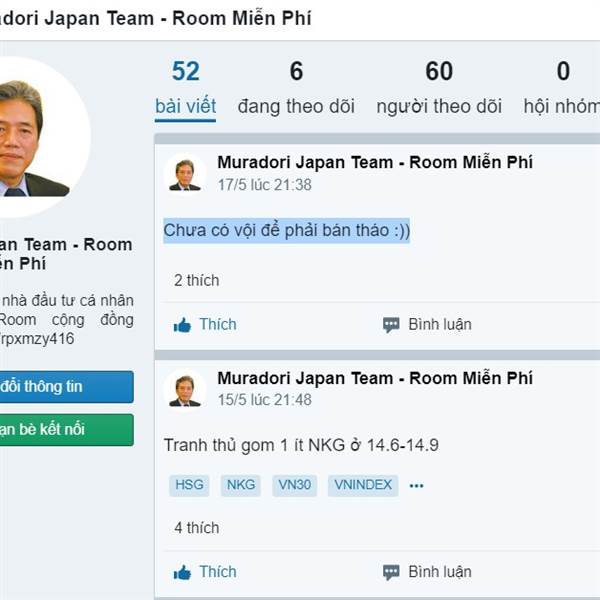The width and height of the screenshot is (600, 600).
Task: Select the VNINDEX tag
Action: 362,486
